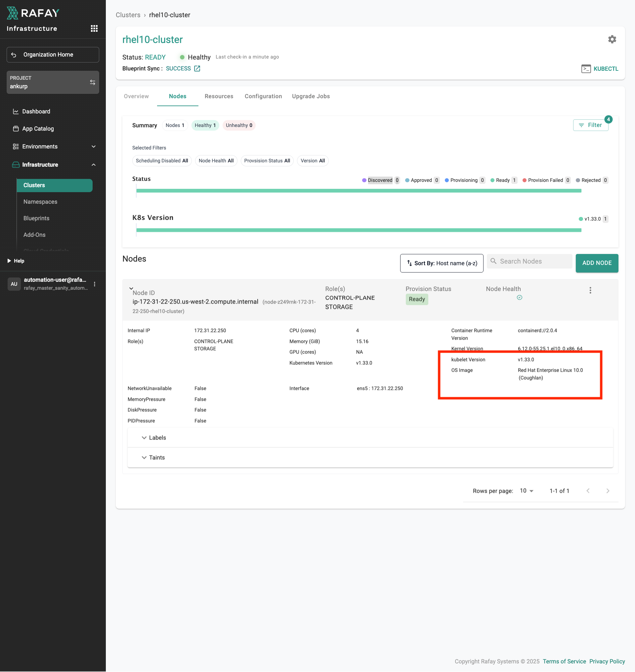Screen dimensions: 635x672
Task: Click the ADD NODE button
Action: coord(596,263)
